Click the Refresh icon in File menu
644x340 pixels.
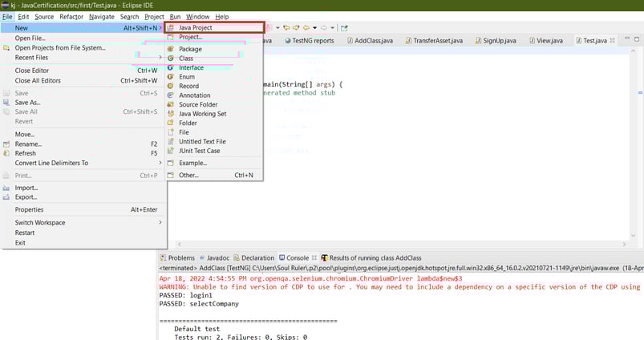tap(6, 153)
